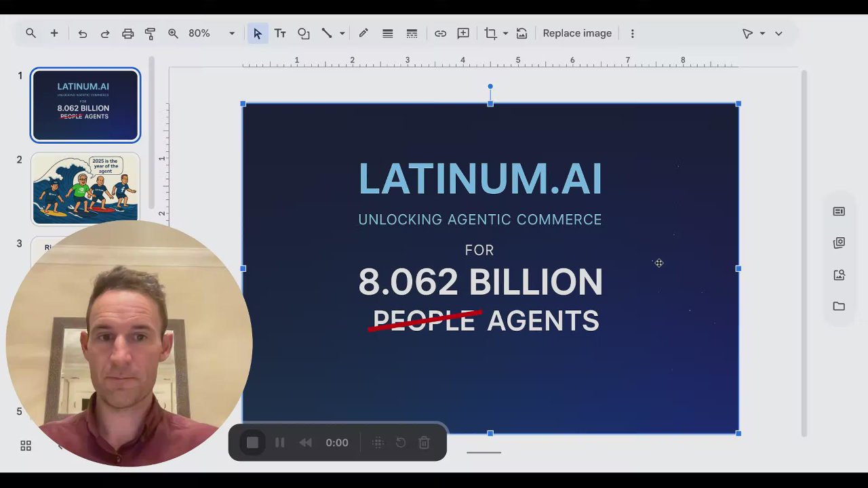Expand the line type dropdown arrow
The image size is (868, 488).
(x=342, y=33)
